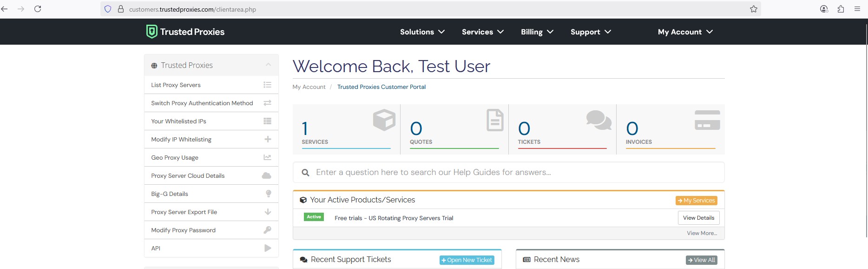Open the browser hamburger menu

(x=857, y=9)
